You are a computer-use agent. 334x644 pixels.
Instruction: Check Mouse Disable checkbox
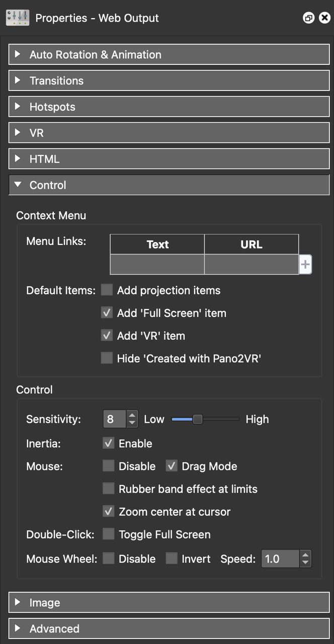[x=108, y=466]
